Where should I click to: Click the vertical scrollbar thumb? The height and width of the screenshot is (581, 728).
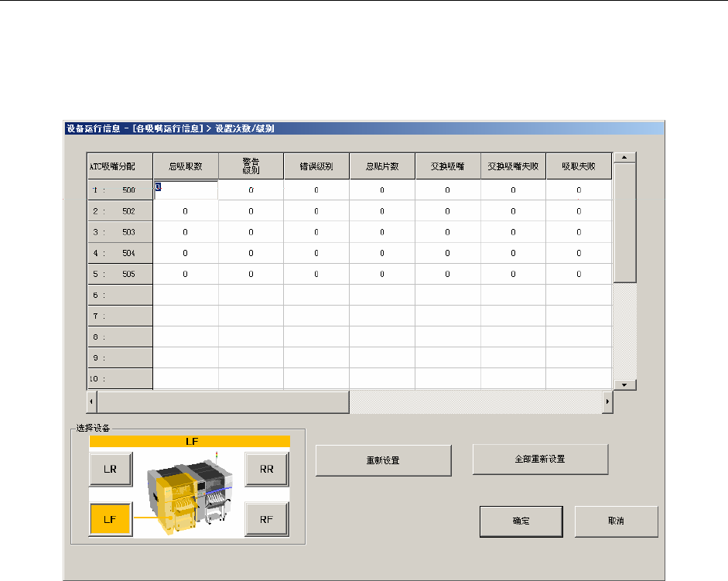coord(624,223)
